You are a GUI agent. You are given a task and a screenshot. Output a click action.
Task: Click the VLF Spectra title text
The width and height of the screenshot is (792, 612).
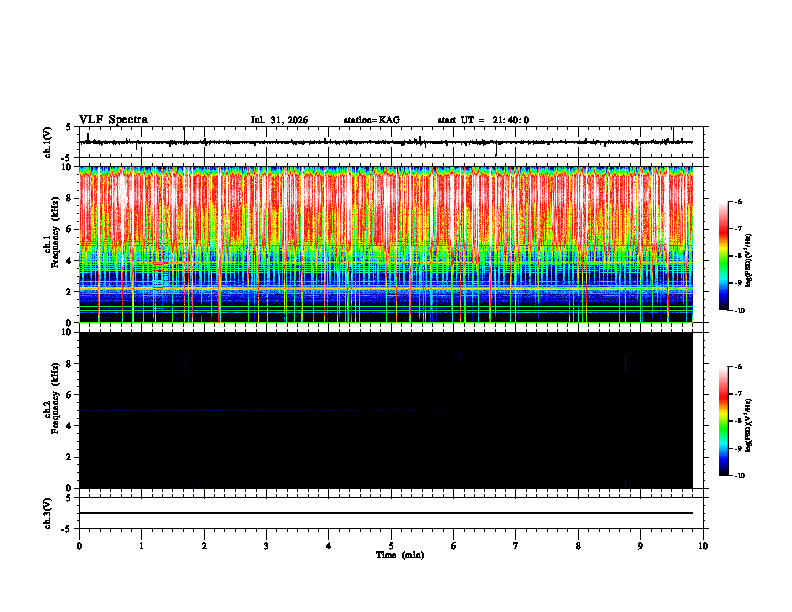point(113,120)
